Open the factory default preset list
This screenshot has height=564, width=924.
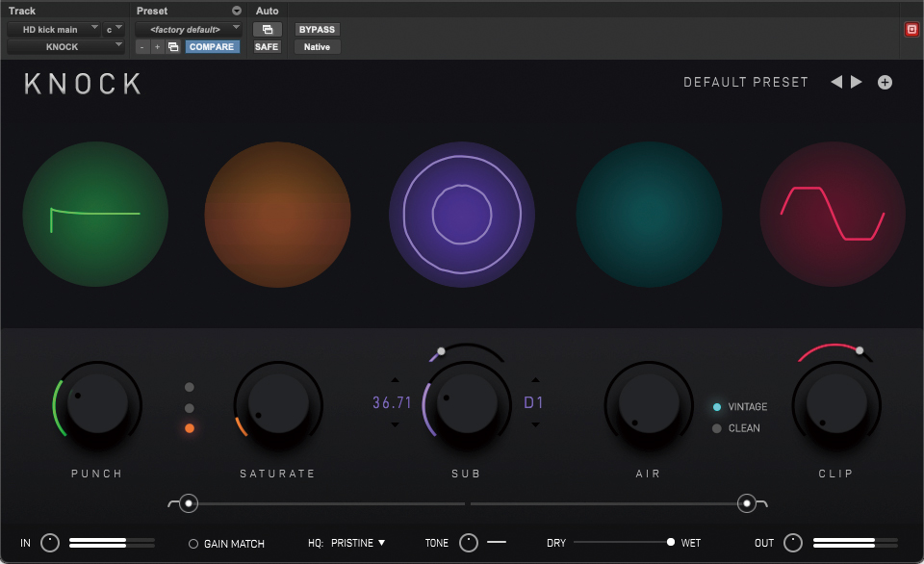point(189,30)
